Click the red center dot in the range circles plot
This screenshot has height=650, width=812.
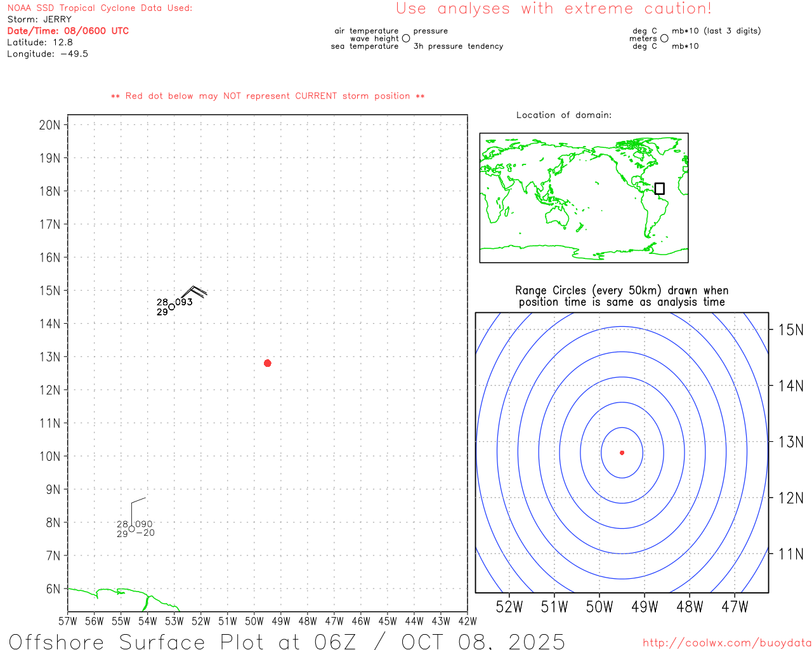622,453
